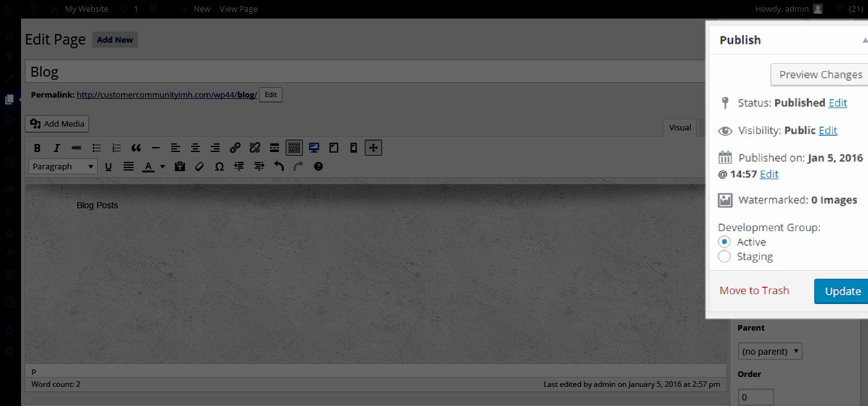Paste as text using clipboard icon
The height and width of the screenshot is (406, 868).
[180, 166]
